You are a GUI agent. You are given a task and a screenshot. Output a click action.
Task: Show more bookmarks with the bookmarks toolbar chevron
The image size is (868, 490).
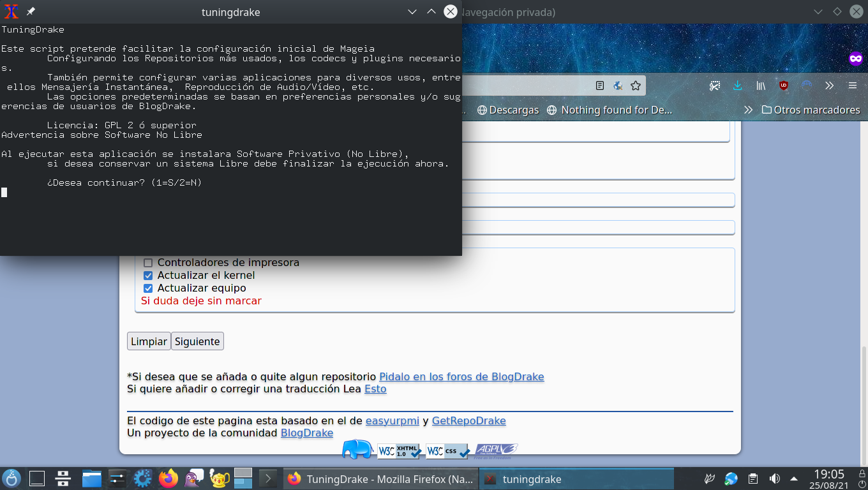point(748,110)
